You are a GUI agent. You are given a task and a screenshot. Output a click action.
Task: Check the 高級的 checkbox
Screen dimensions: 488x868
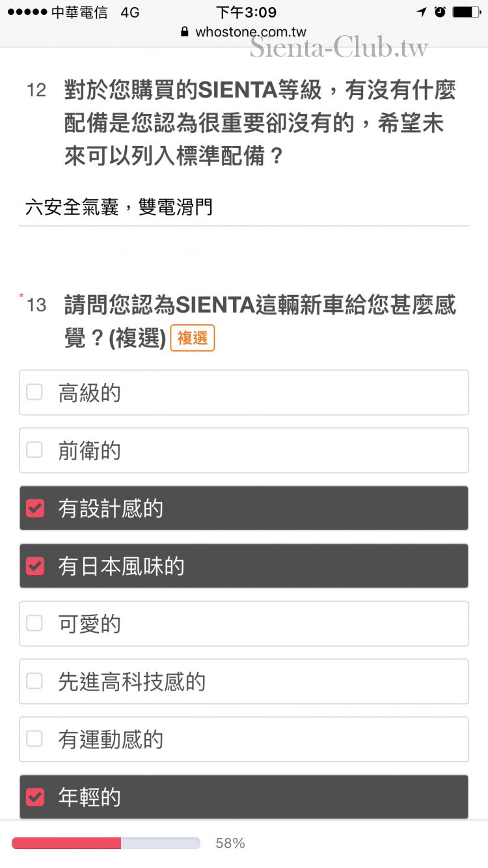point(34,393)
